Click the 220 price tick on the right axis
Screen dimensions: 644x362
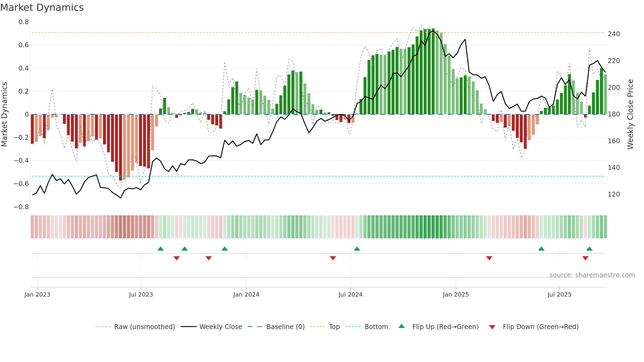[x=614, y=61]
